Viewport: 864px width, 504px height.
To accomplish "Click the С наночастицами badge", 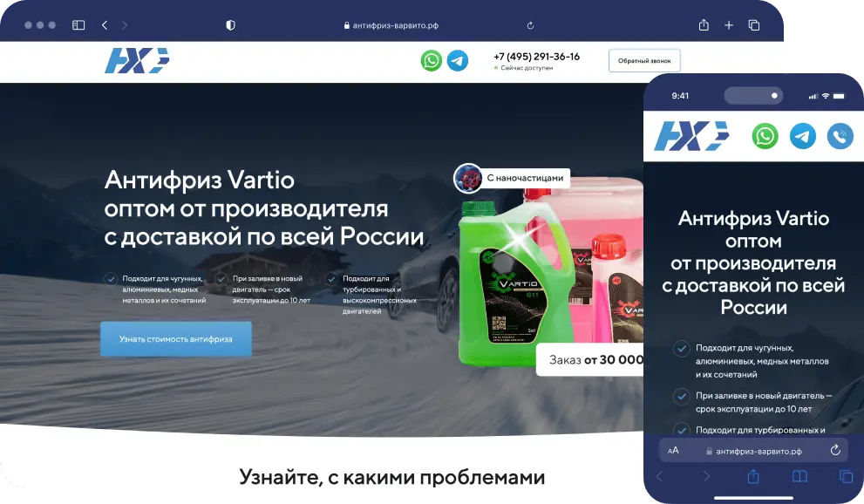I will click(x=512, y=178).
